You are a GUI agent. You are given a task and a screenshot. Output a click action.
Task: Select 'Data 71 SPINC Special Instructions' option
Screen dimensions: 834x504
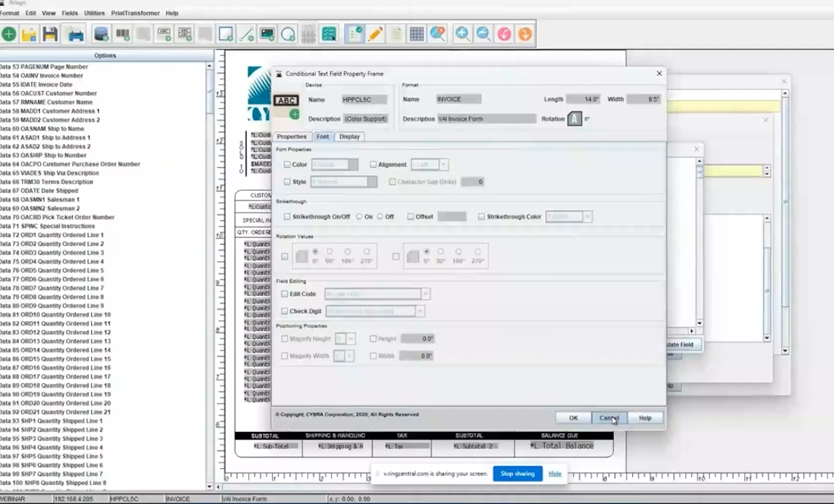point(48,226)
